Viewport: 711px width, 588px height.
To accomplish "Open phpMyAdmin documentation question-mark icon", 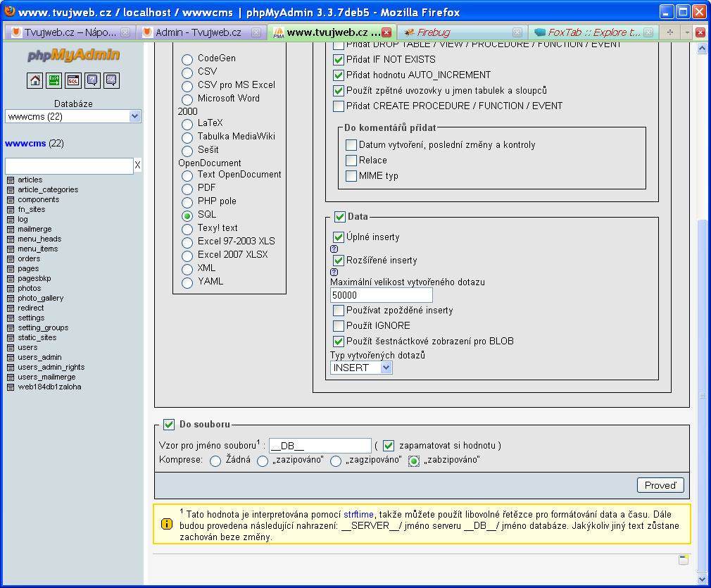I will pyautogui.click(x=92, y=80).
